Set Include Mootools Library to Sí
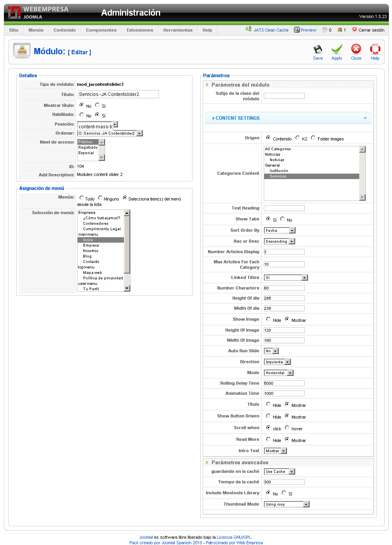The image size is (392, 545). (284, 493)
